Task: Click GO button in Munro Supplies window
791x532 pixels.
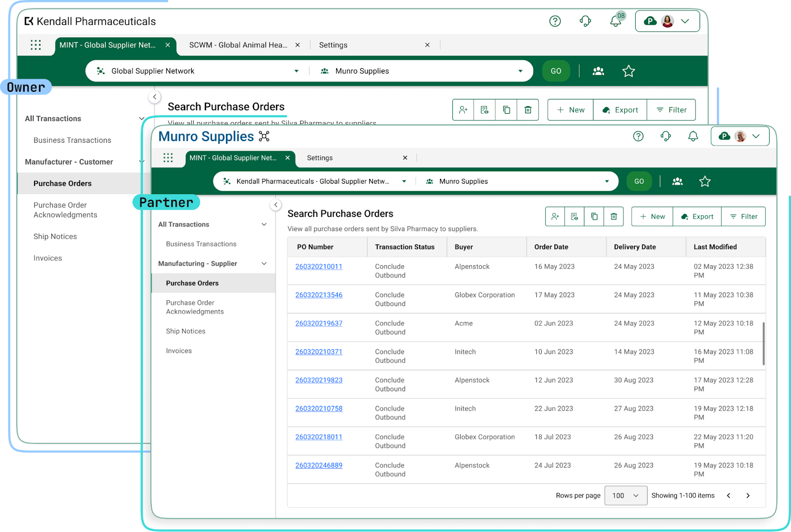Action: [639, 181]
